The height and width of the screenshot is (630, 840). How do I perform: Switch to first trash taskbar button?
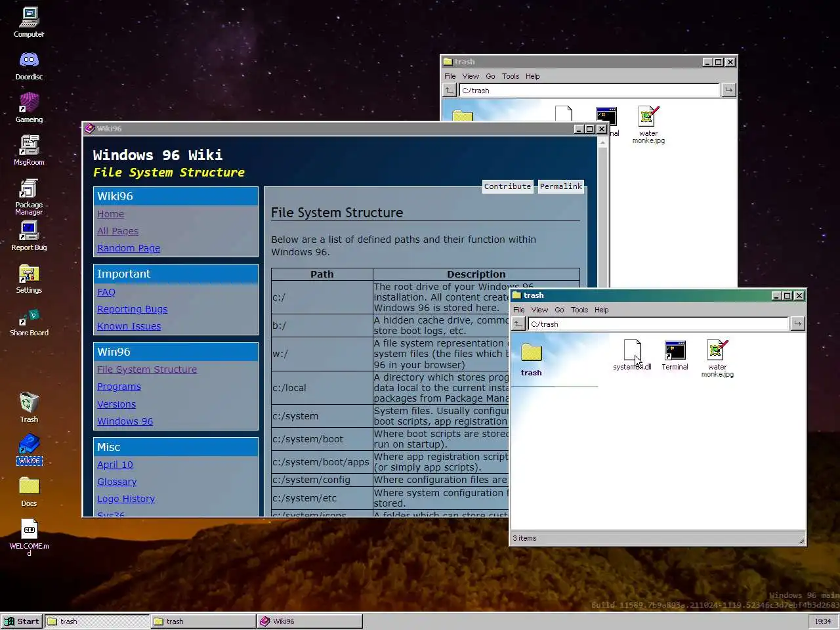(x=97, y=621)
